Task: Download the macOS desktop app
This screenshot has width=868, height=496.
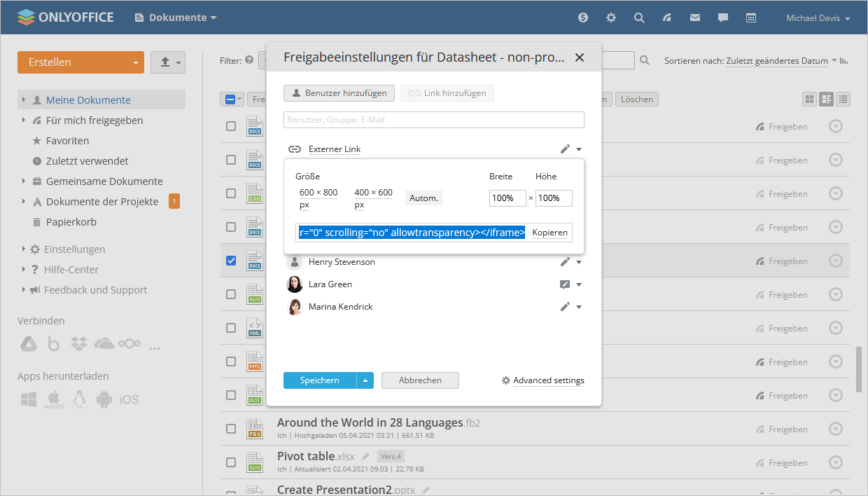Action: (x=54, y=399)
